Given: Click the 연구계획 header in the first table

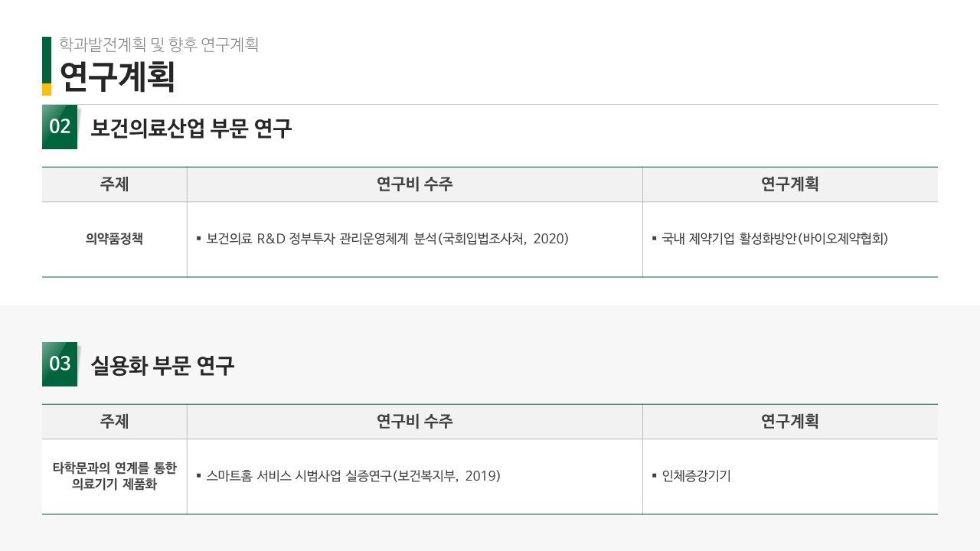Looking at the screenshot, I should coord(790,184).
